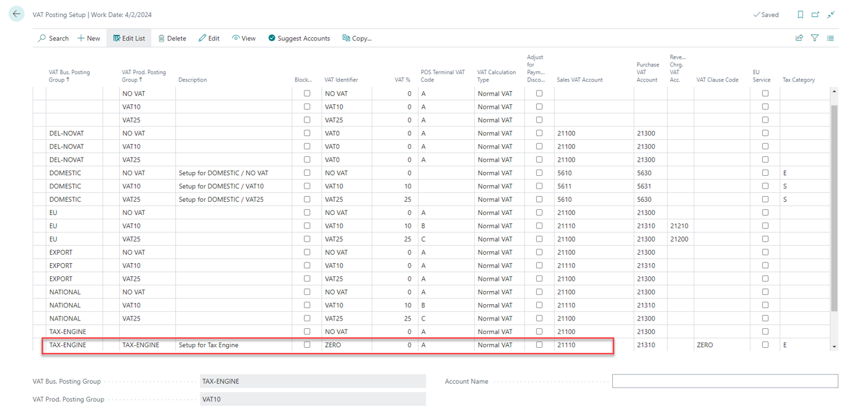The height and width of the screenshot is (418, 868).
Task: Click the Account Name input field
Action: (x=724, y=381)
